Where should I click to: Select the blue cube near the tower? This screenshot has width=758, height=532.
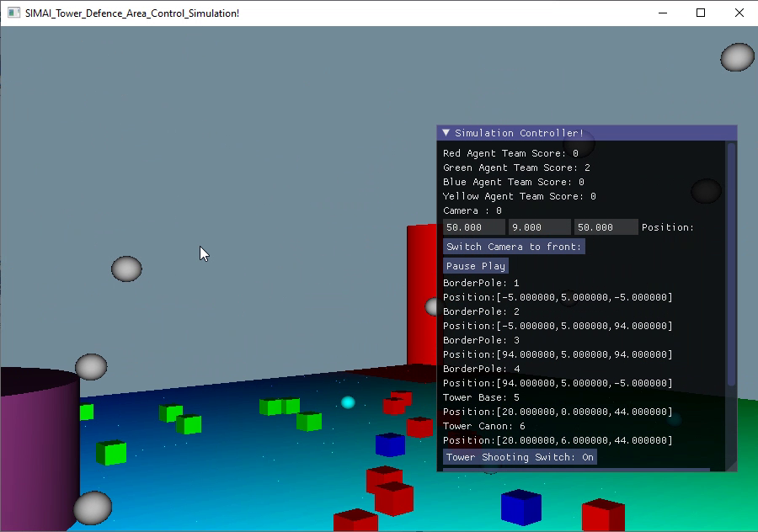[x=389, y=444]
